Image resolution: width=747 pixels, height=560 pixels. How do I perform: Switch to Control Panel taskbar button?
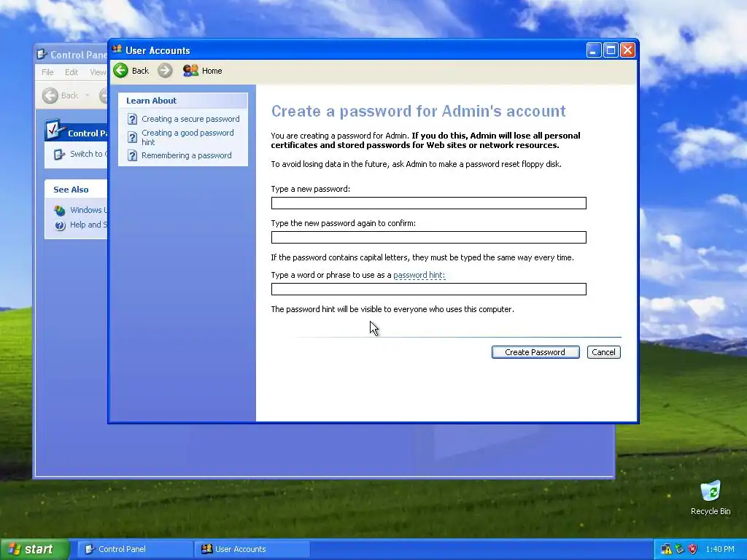[135, 549]
